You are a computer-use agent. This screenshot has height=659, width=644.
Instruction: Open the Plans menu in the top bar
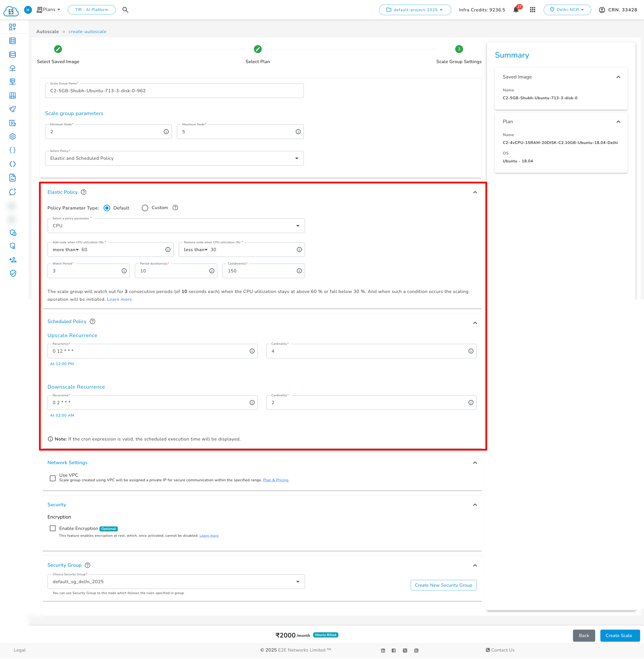(x=48, y=9)
